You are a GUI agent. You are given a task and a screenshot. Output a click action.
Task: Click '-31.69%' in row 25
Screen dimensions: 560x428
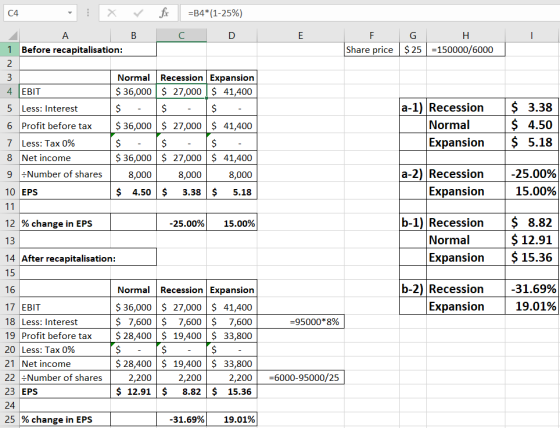coord(181,419)
